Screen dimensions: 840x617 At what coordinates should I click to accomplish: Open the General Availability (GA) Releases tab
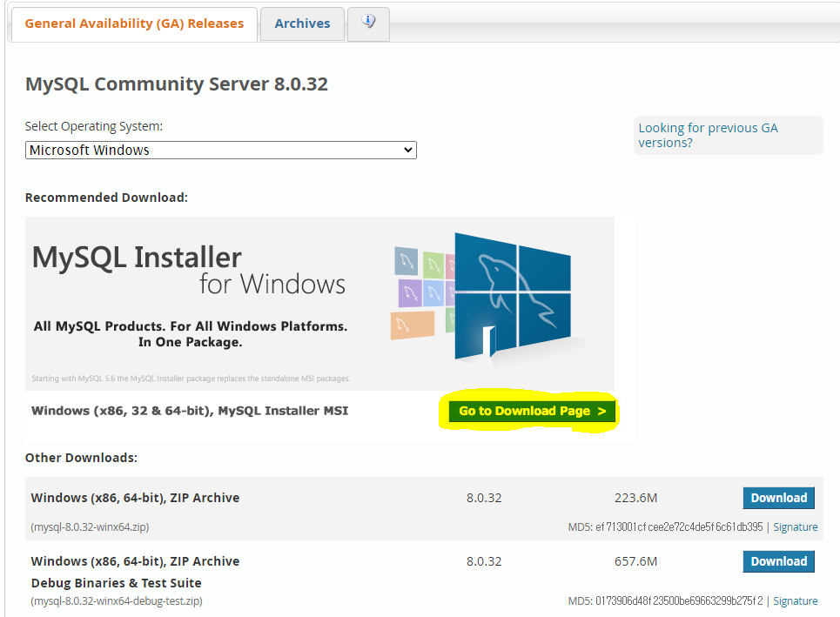pos(134,23)
